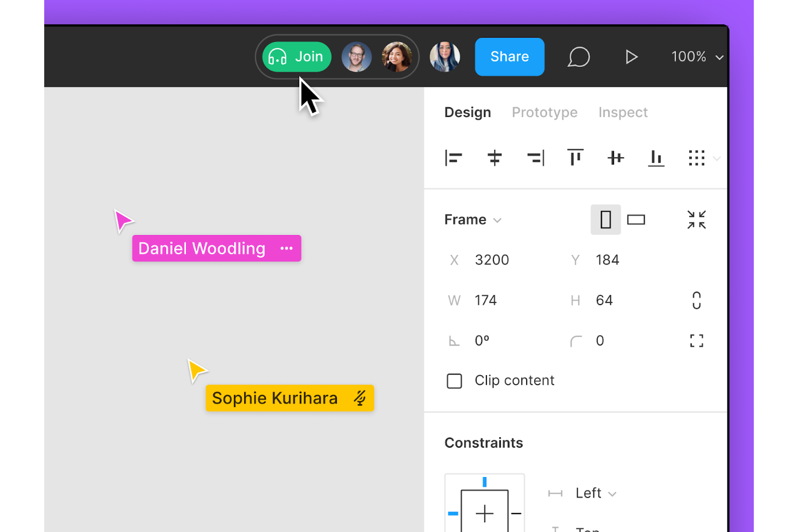798x532 pixels.
Task: Switch to the Design tab
Action: tap(467, 112)
